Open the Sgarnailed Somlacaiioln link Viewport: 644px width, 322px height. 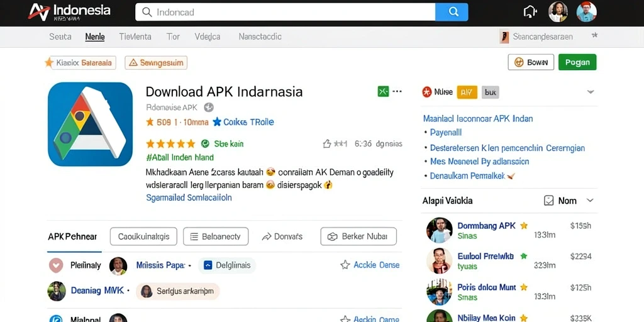coord(189,197)
